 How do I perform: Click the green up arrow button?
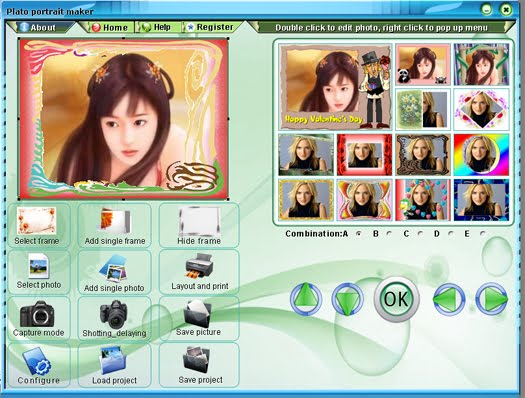click(x=306, y=299)
